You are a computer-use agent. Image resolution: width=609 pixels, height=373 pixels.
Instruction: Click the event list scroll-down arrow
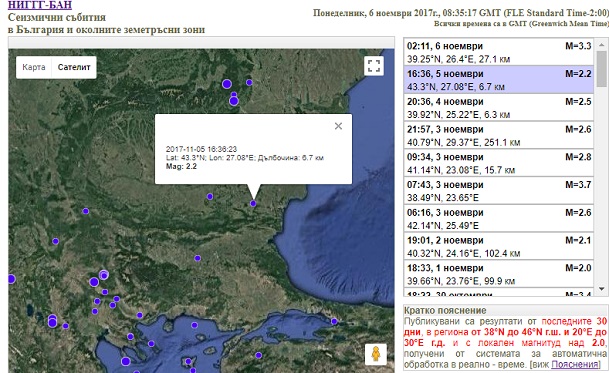602,289
